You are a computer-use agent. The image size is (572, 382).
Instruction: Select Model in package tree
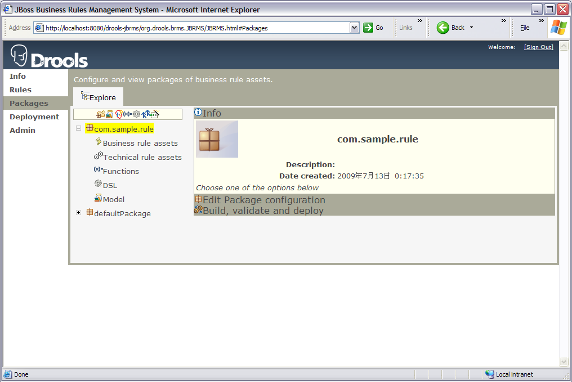(x=113, y=199)
